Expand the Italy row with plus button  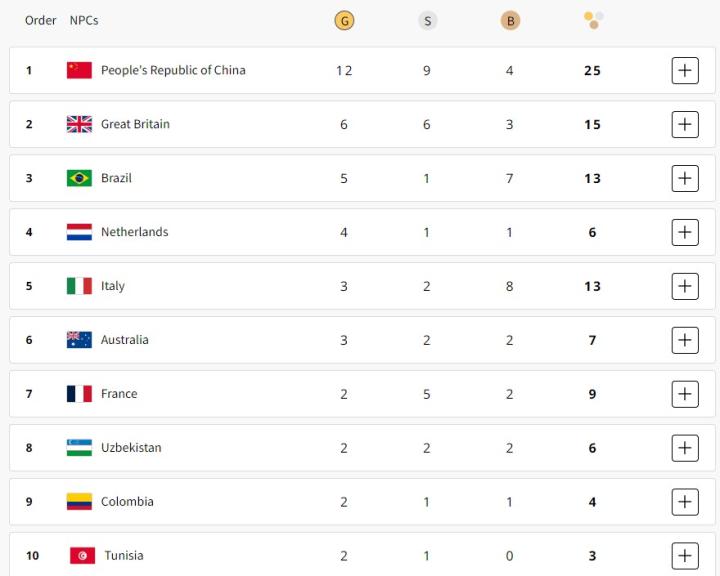685,286
